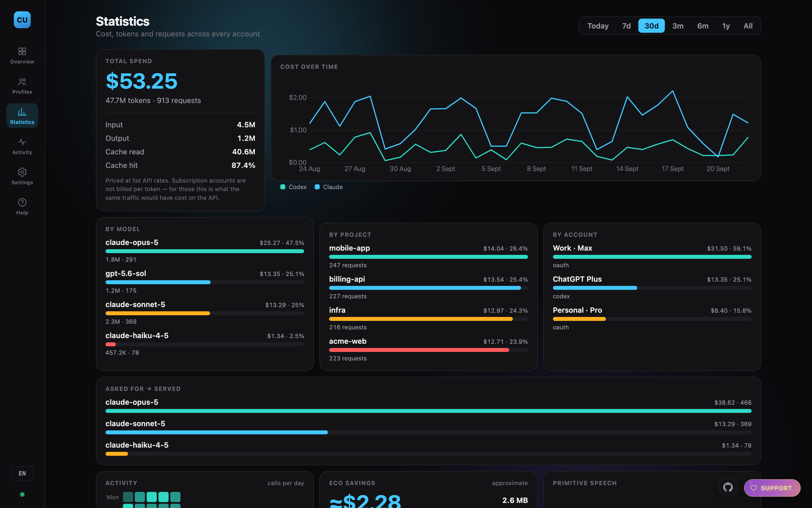This screenshot has width=812, height=508.
Task: Click the billing-api project name
Action: point(347,279)
